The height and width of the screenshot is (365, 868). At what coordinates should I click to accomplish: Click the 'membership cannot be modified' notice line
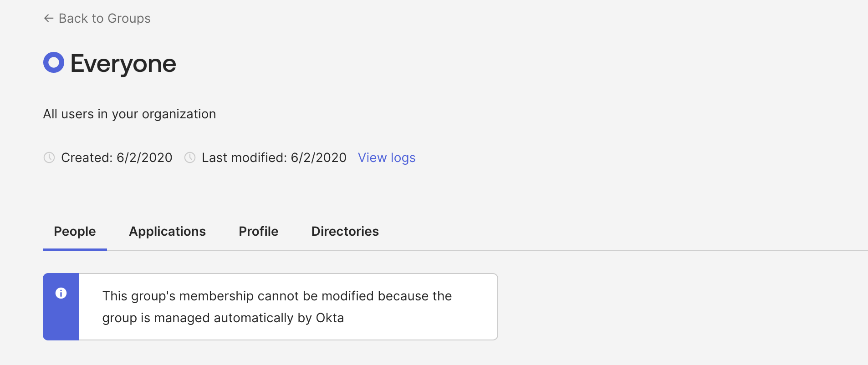pyautogui.click(x=277, y=296)
